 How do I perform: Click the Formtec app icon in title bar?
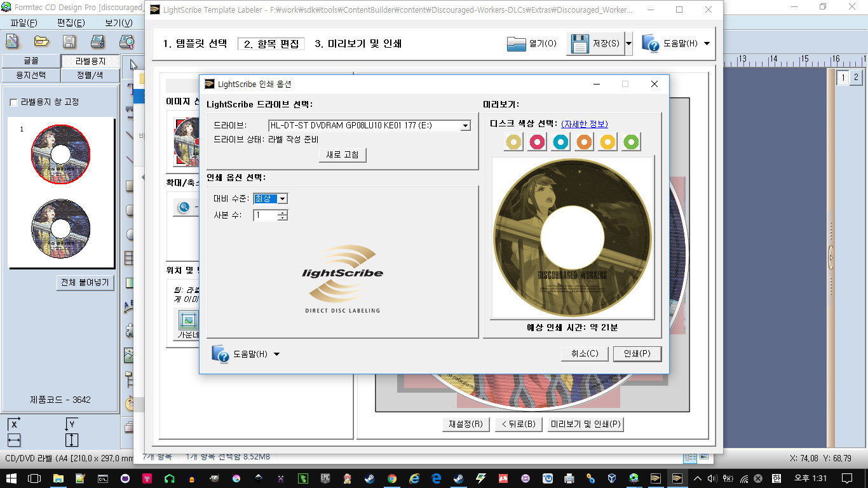pos(7,6)
